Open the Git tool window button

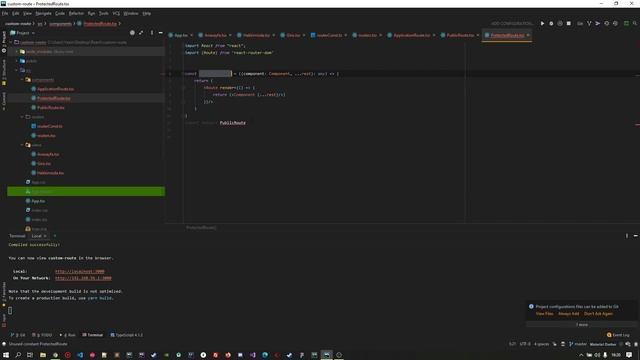point(18,335)
